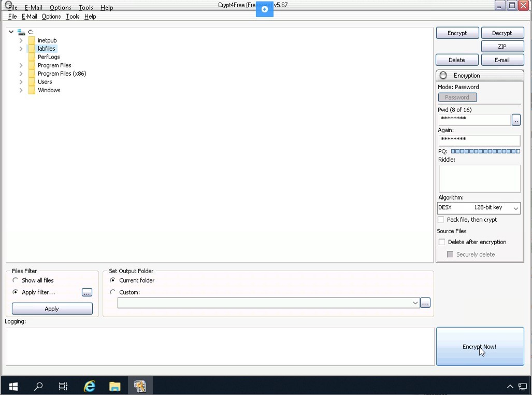Click the Internet Explorer taskbar icon
The width and height of the screenshot is (532, 395).
[x=90, y=386]
